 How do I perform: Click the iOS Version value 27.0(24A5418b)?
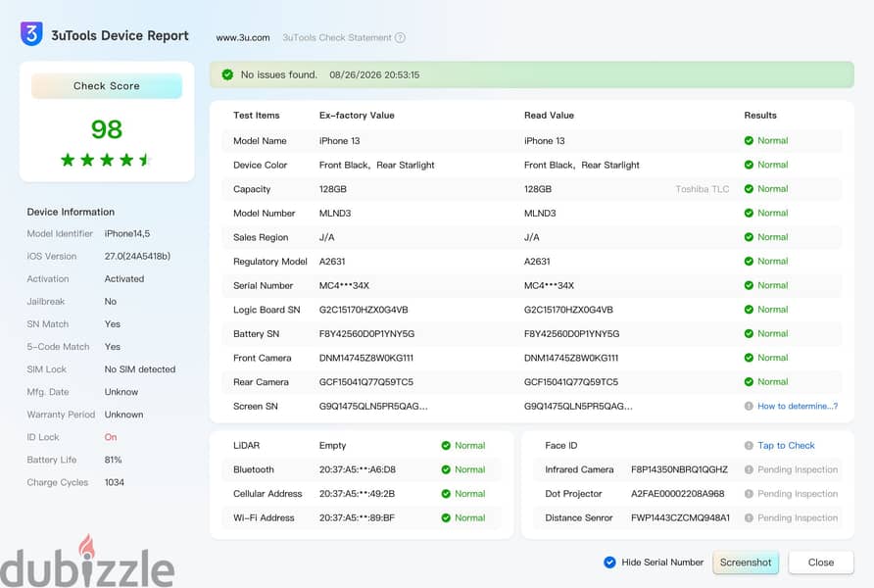pyautogui.click(x=137, y=257)
